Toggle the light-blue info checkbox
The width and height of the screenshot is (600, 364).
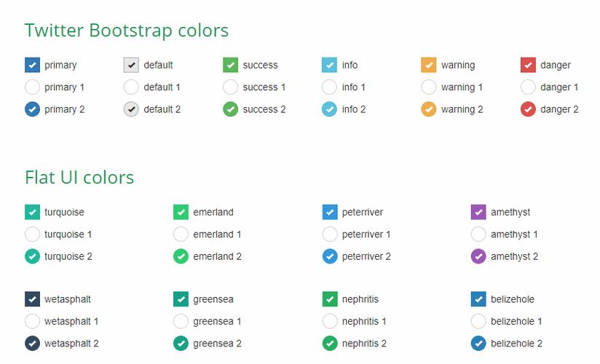click(329, 66)
